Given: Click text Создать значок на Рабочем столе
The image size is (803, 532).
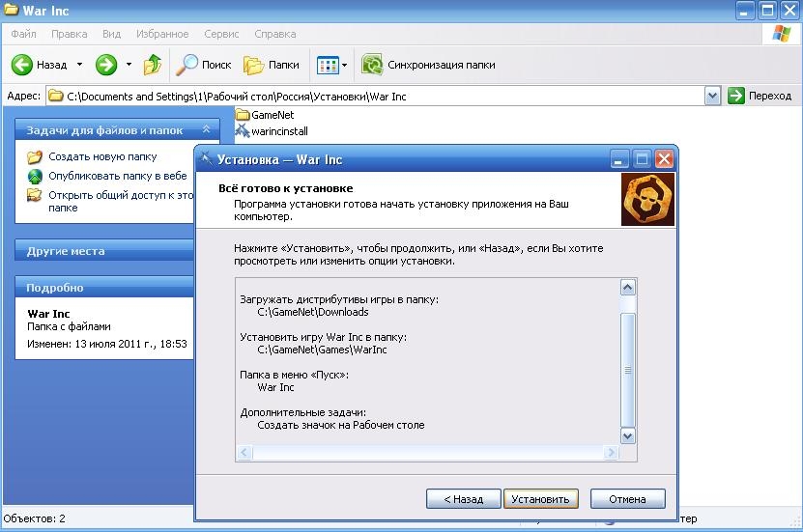Looking at the screenshot, I should (340, 425).
